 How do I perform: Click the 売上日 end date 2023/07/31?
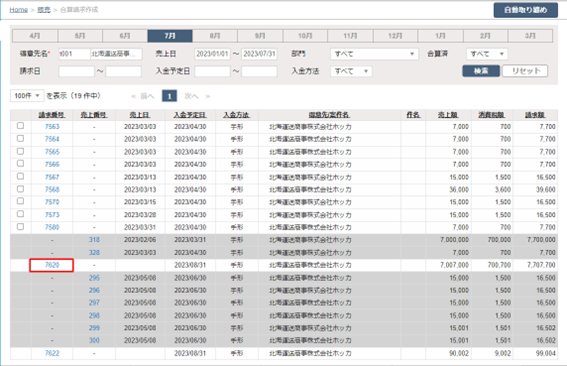(259, 54)
